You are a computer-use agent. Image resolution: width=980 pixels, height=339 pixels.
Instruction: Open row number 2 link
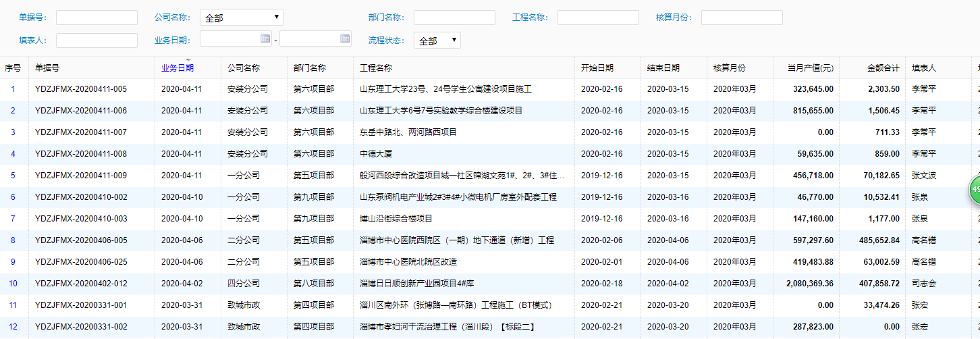tap(13, 111)
